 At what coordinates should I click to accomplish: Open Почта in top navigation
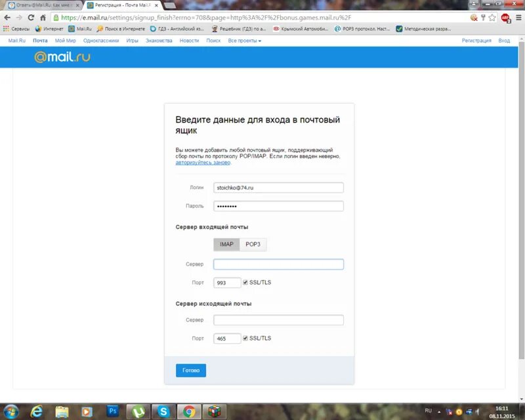pyautogui.click(x=40, y=41)
